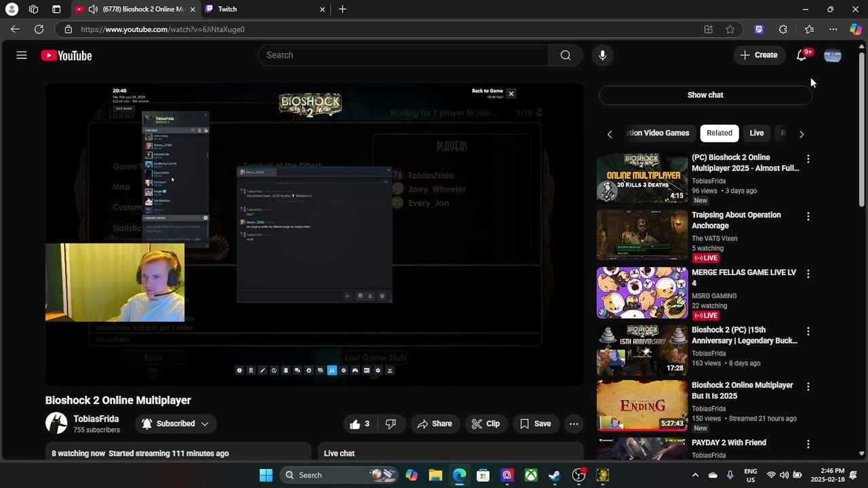
Task: Open the Twitch extension icon in the toolbar
Action: point(759,29)
